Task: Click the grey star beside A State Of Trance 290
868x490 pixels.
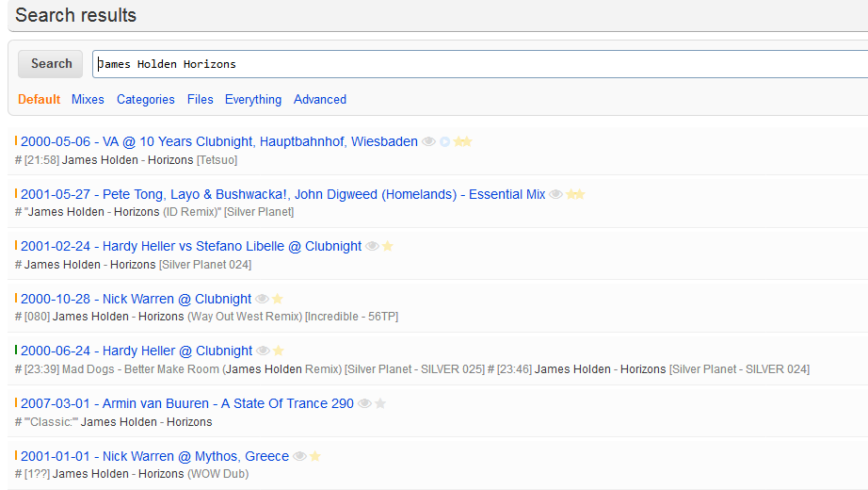Action: tap(380, 403)
